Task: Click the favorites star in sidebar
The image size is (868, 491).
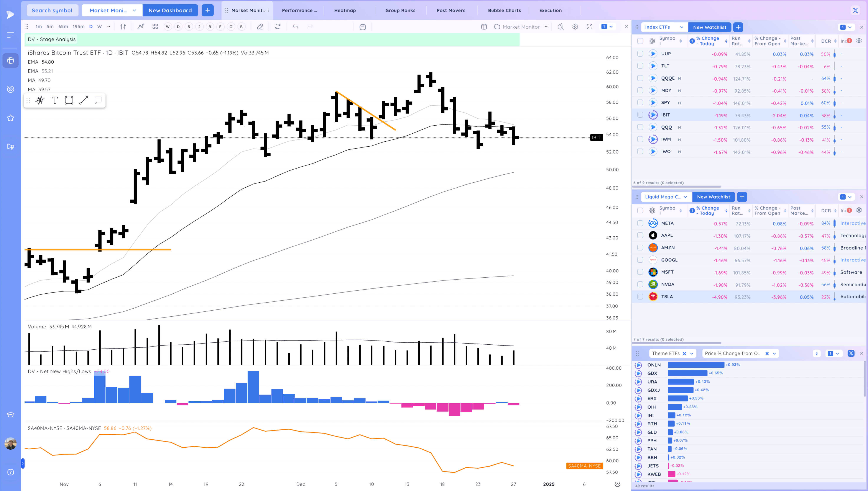Action: tap(10, 118)
